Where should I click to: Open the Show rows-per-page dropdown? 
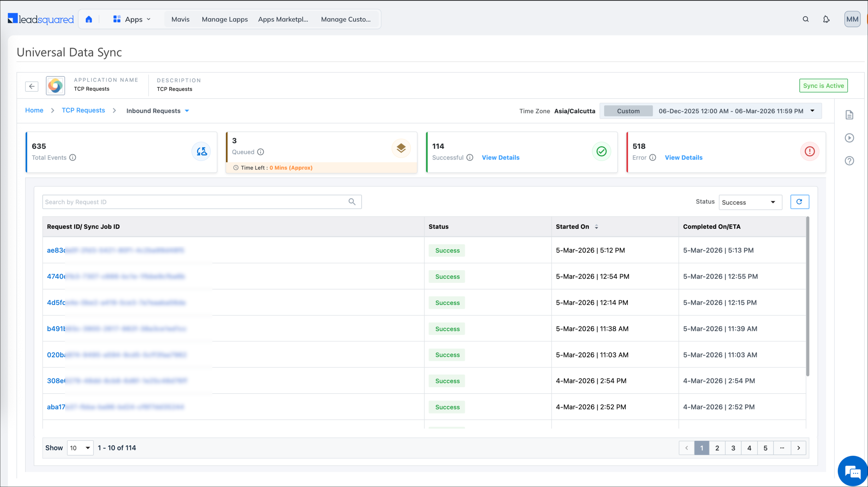coord(80,448)
